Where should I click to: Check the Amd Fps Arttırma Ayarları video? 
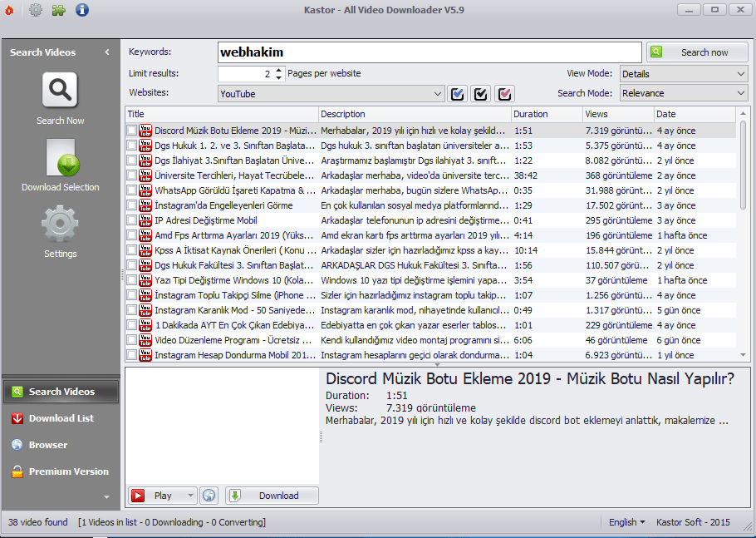coord(131,235)
